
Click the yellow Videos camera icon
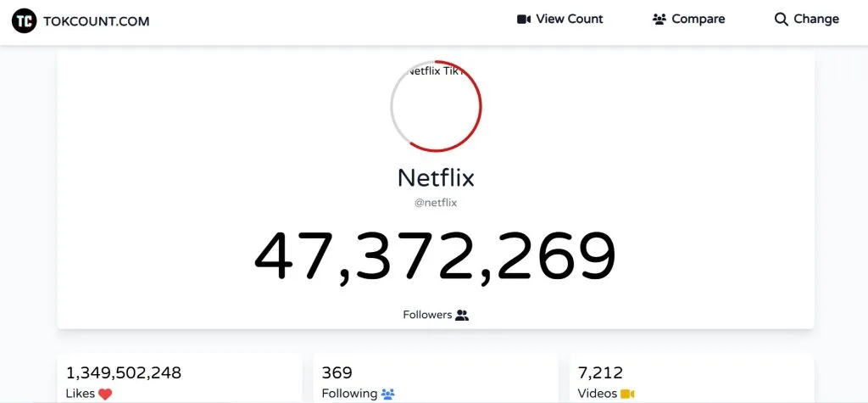tap(627, 394)
